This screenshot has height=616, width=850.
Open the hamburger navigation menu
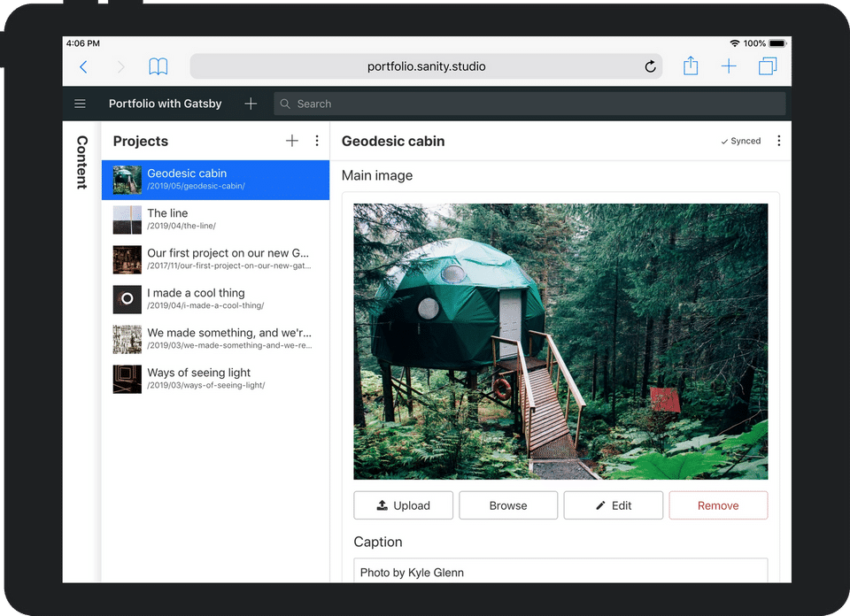80,104
